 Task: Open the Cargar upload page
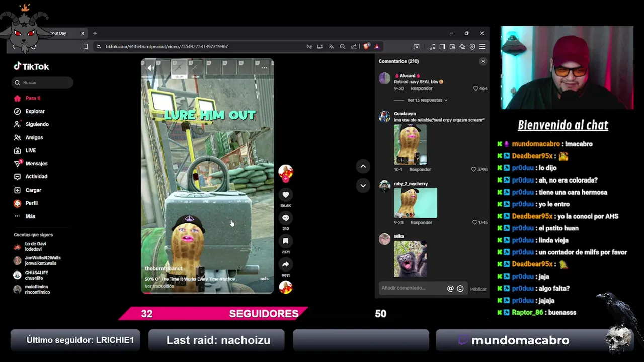click(x=28, y=190)
